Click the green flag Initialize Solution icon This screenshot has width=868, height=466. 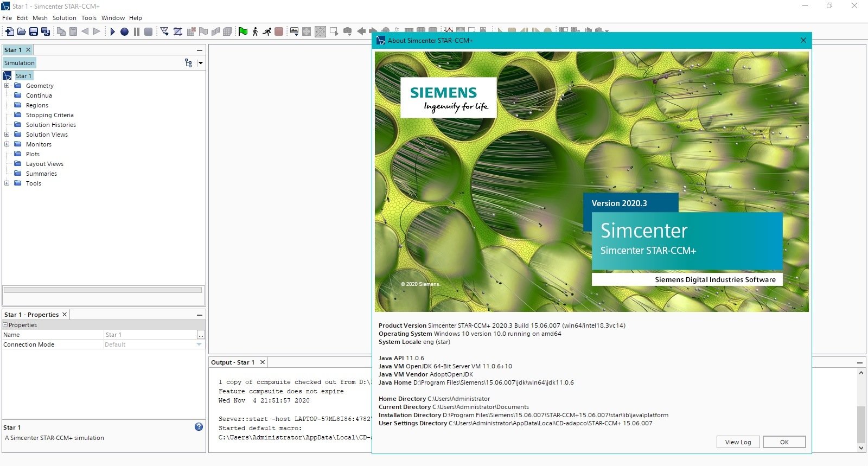[x=243, y=31]
